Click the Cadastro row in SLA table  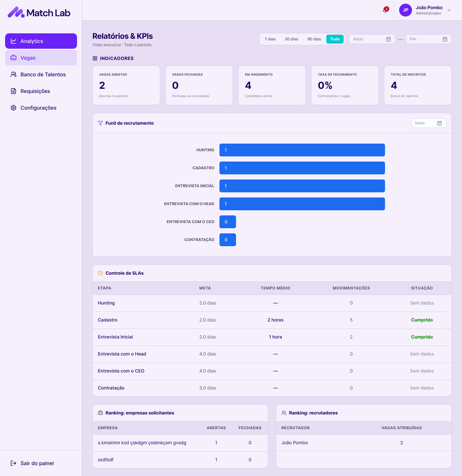tap(272, 320)
